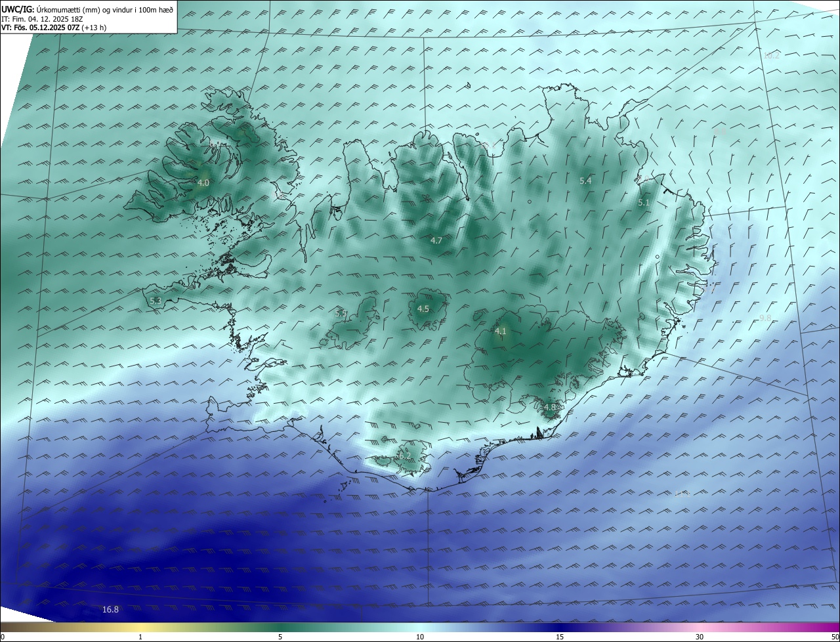This screenshot has height=642, width=840.
Task: Click the 9.8 value off the east coast
Action: pyautogui.click(x=765, y=318)
